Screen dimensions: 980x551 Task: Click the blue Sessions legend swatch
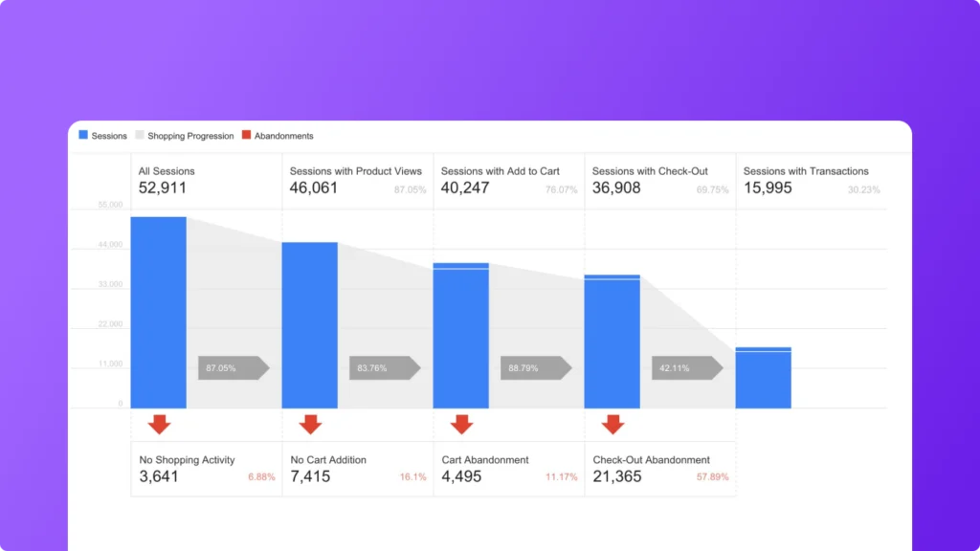pos(83,135)
